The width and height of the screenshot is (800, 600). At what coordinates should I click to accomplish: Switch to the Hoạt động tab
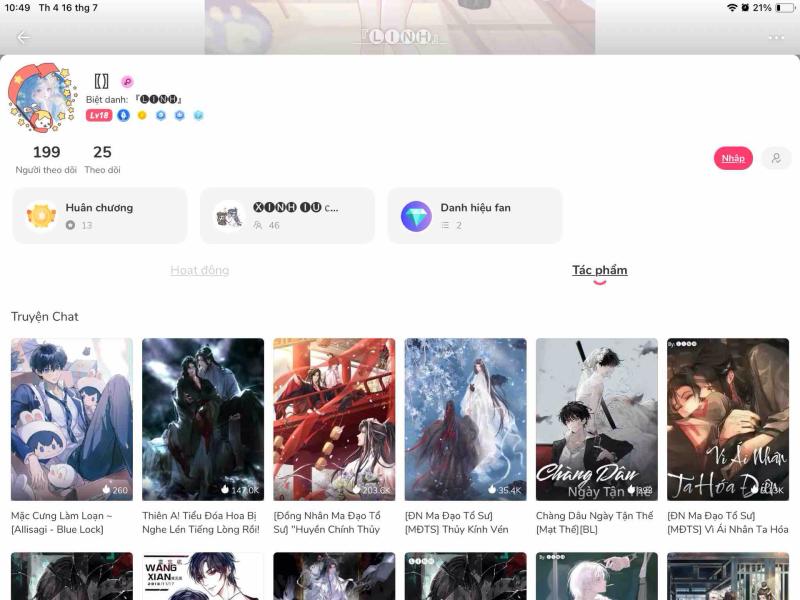click(199, 270)
